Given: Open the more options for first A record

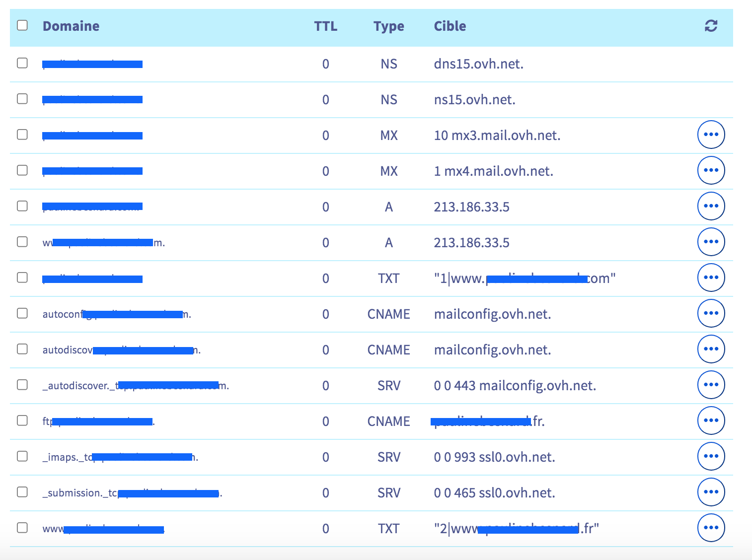Looking at the screenshot, I should 711,206.
